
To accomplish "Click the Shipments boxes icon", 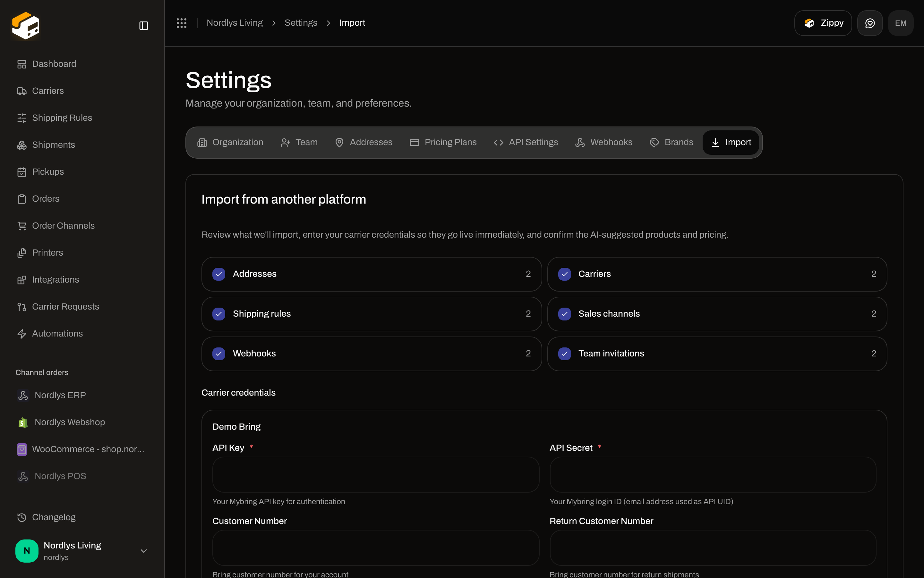I will (x=22, y=145).
